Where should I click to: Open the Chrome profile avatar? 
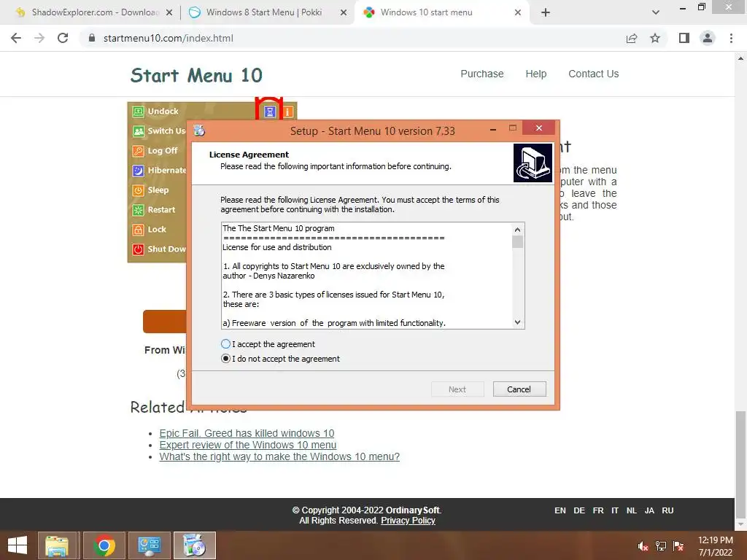(708, 38)
